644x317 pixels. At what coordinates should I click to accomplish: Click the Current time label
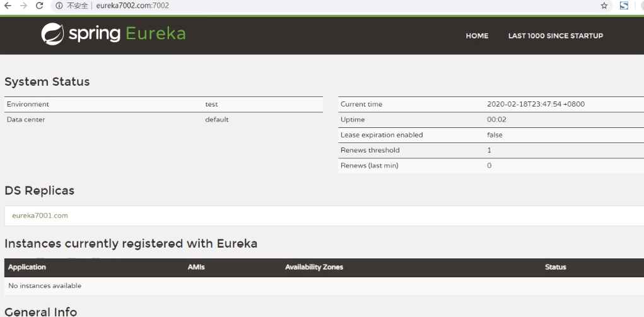pyautogui.click(x=361, y=104)
